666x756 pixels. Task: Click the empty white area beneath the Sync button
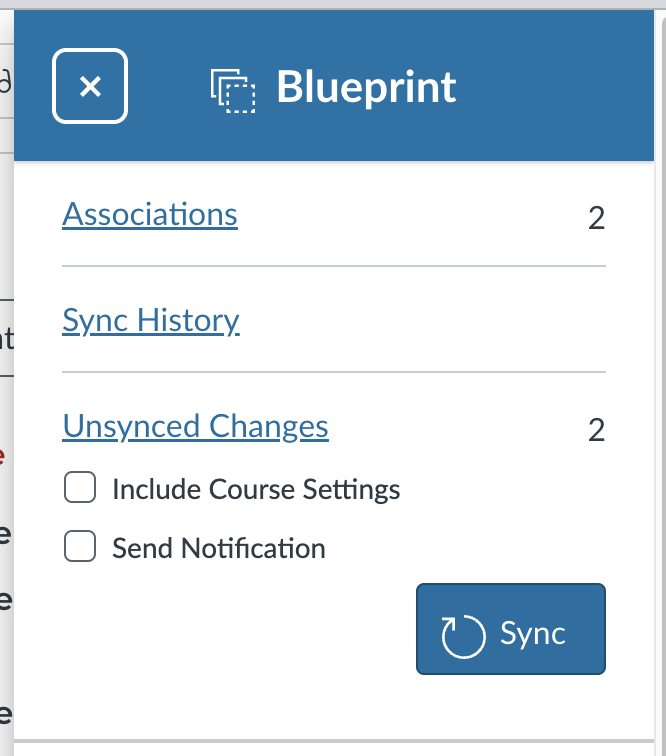pyautogui.click(x=334, y=706)
